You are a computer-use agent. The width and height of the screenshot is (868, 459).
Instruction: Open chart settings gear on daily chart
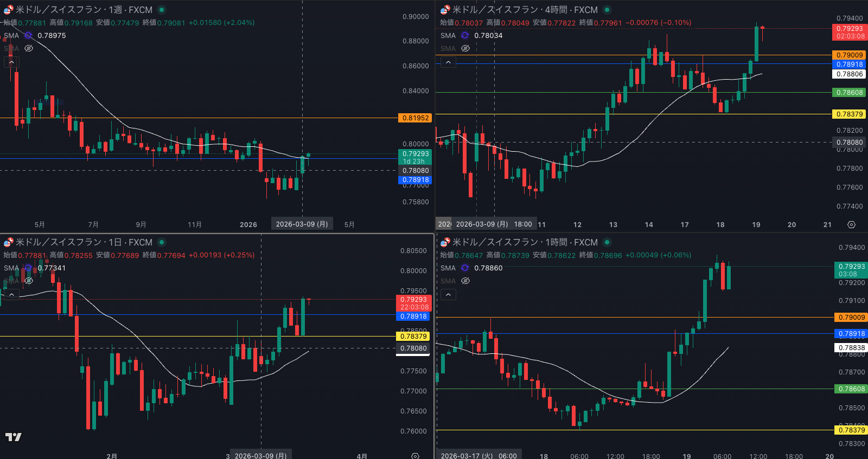(x=415, y=456)
